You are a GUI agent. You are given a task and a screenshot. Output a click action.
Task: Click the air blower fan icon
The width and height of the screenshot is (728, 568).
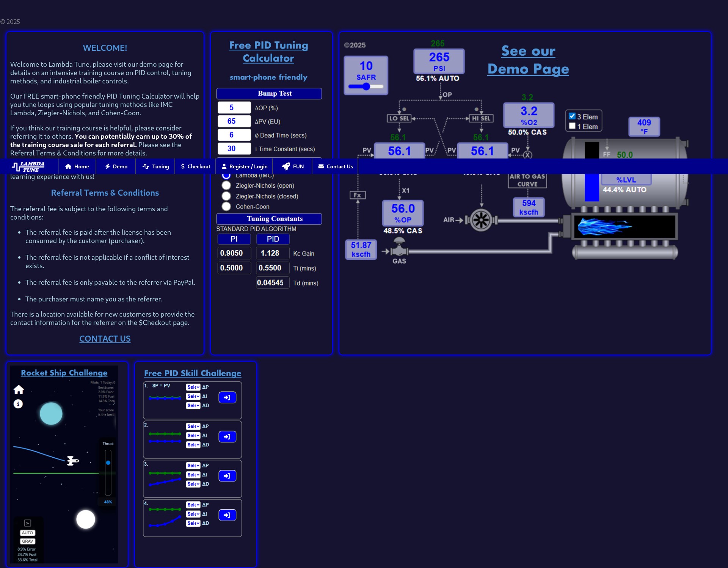481,220
